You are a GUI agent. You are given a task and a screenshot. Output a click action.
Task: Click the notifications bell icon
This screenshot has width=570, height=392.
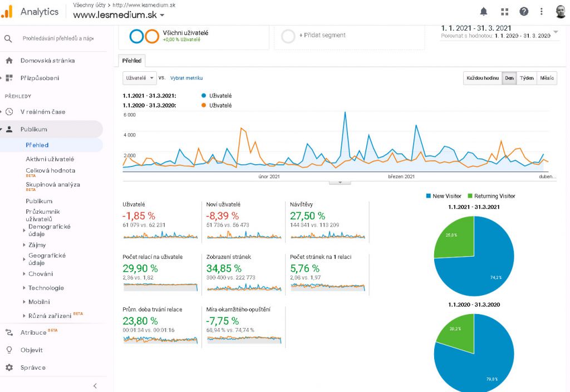click(x=483, y=12)
